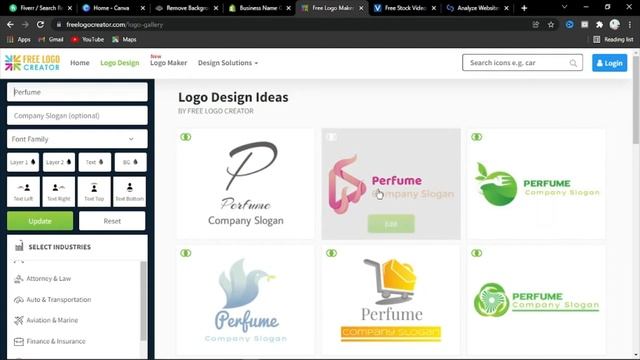Open the Maps bookmark
The image size is (640, 360).
click(124, 40)
